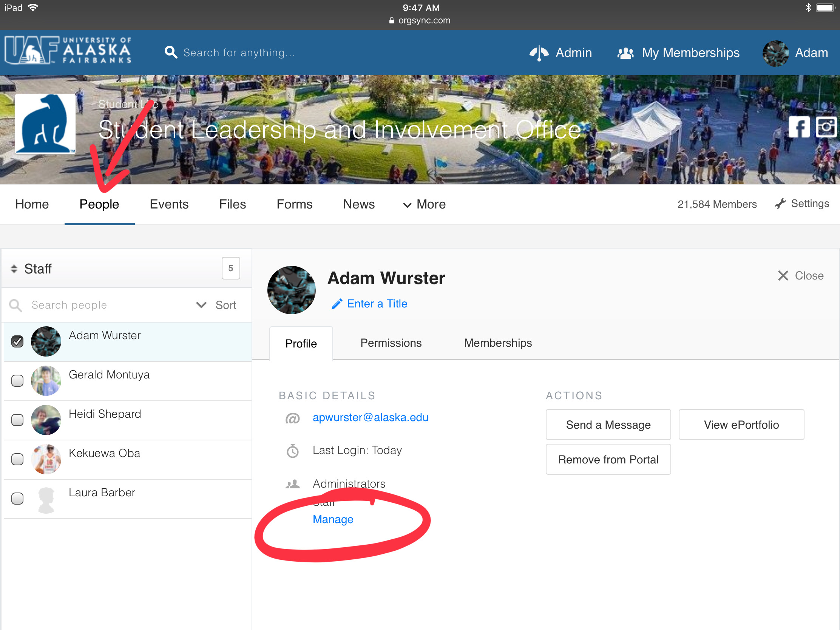Uncheck the Adam Wurster checkbox
Viewport: 840px width, 630px height.
point(17,341)
